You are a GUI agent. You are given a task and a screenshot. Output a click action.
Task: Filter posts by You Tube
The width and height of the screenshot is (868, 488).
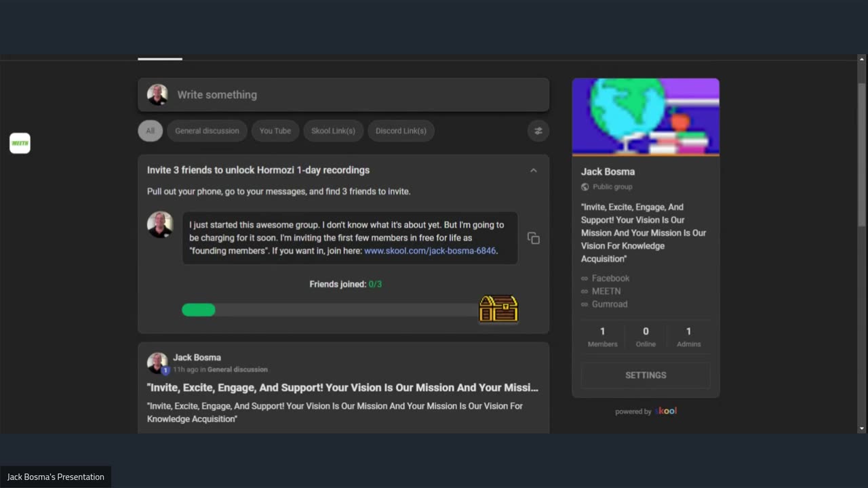275,131
